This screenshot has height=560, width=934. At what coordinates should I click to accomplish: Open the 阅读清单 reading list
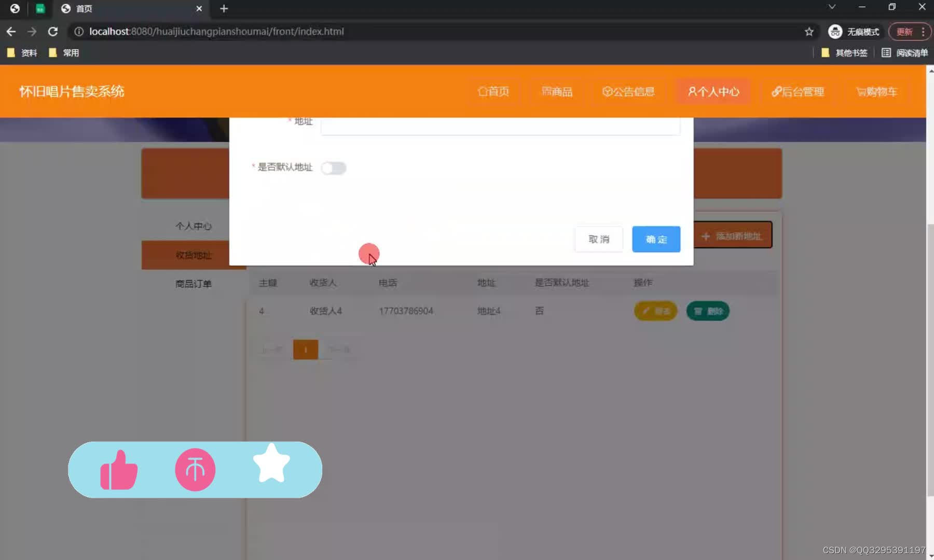click(904, 52)
